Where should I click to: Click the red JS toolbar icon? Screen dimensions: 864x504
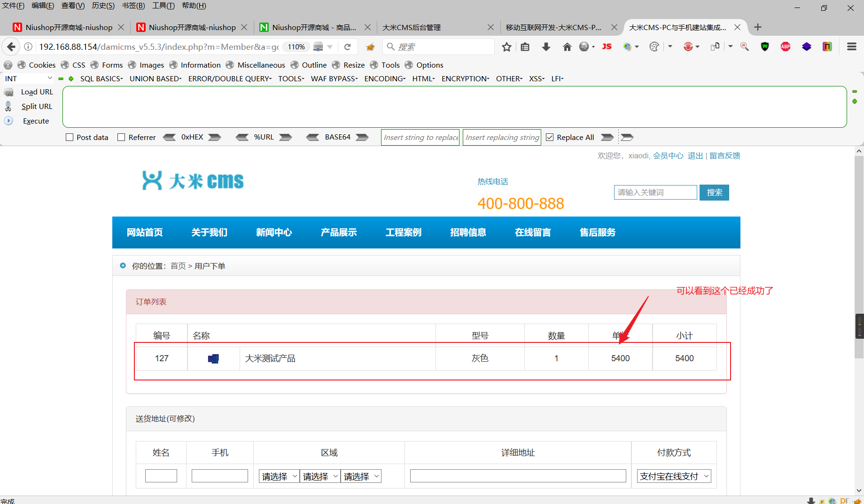[x=607, y=47]
